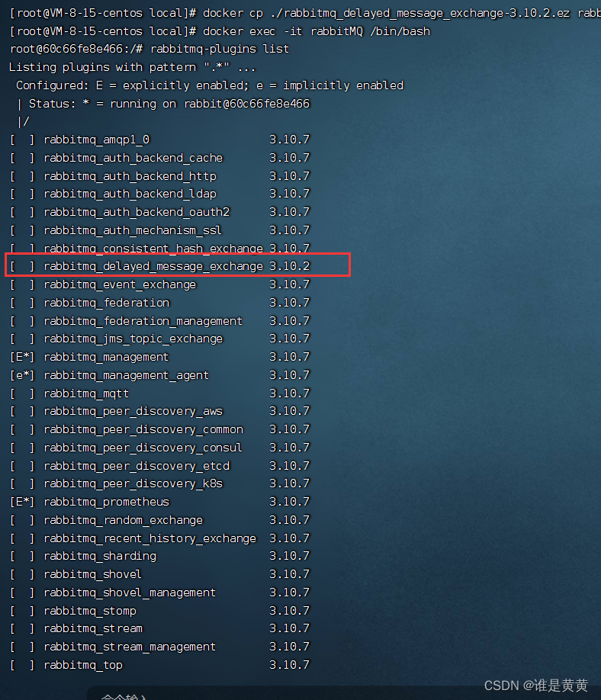The width and height of the screenshot is (601, 700).
Task: Select the rabbitmq_recent_history_exchange plugin name
Action: pyautogui.click(x=150, y=538)
